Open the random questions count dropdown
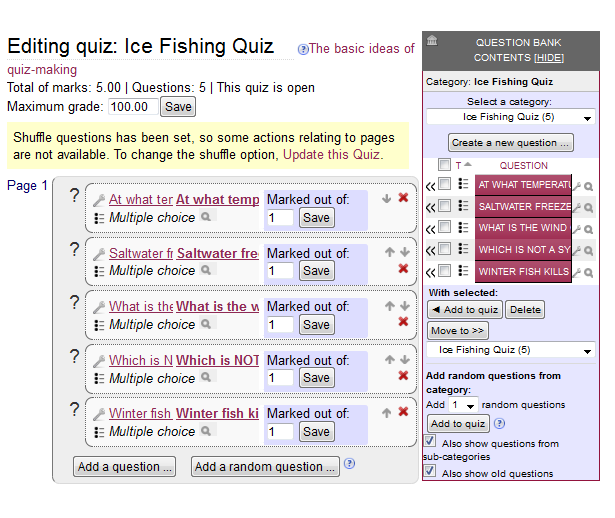 463,405
